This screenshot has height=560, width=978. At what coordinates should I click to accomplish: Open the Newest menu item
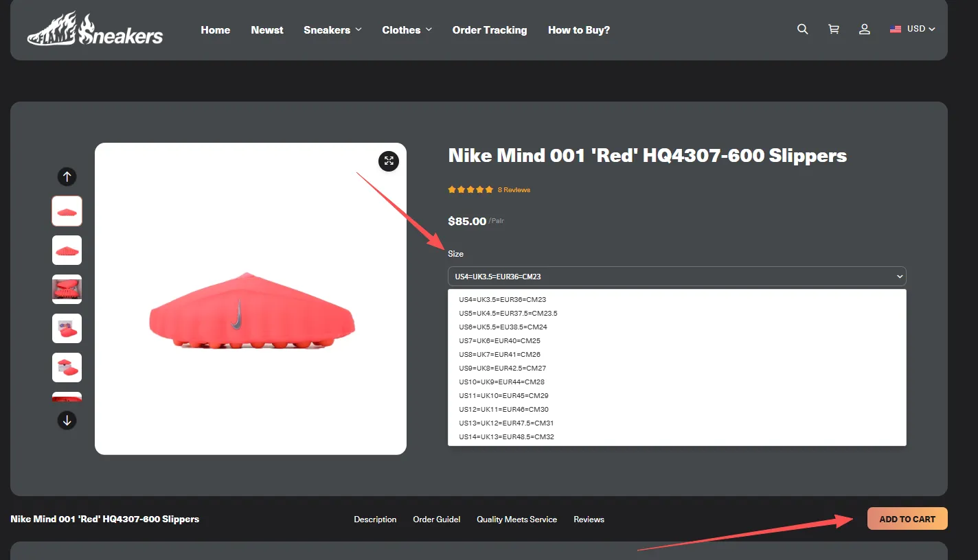pyautogui.click(x=267, y=30)
